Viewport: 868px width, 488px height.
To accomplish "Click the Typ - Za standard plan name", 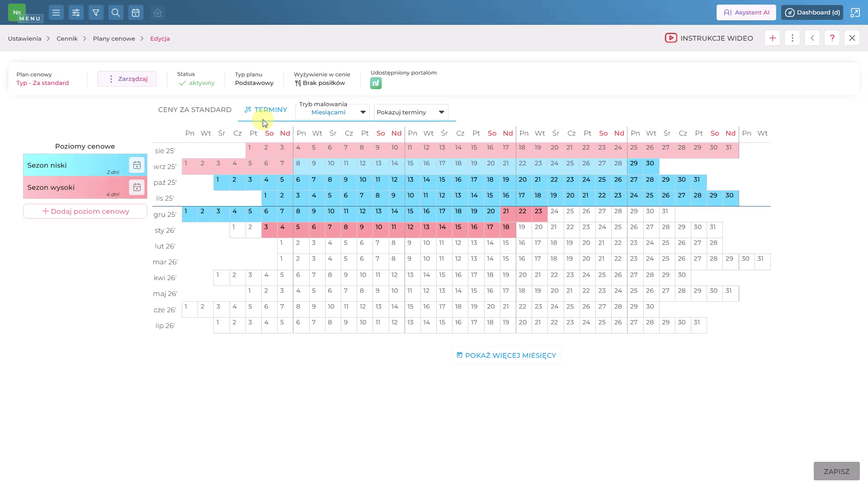I will [42, 83].
